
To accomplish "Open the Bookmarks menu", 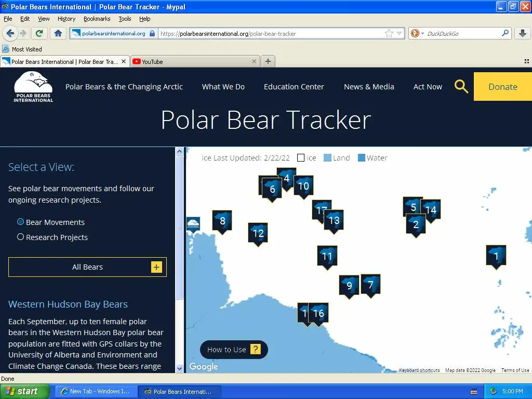I will pos(97,19).
